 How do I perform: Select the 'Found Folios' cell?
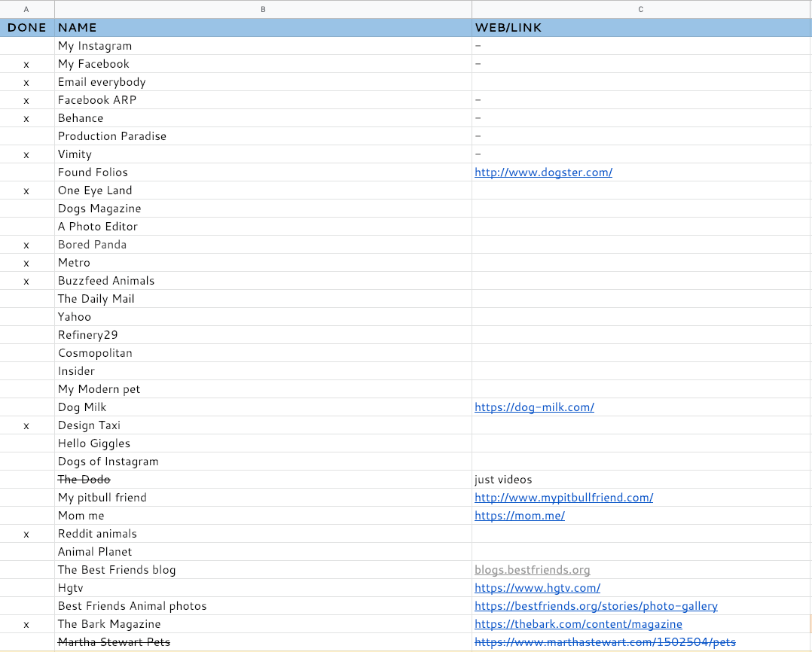click(263, 172)
